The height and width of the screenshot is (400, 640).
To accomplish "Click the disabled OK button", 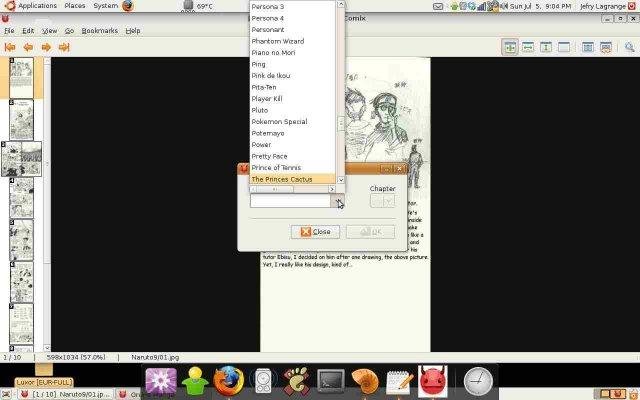I will [x=371, y=232].
